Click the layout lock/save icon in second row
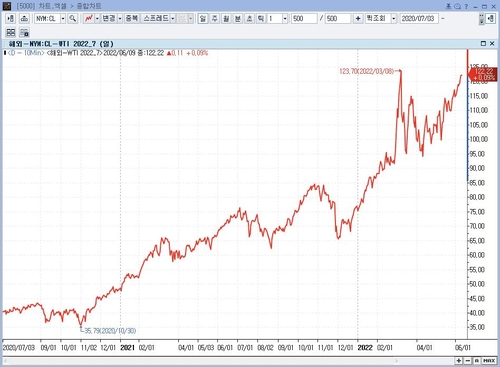 click(x=24, y=32)
